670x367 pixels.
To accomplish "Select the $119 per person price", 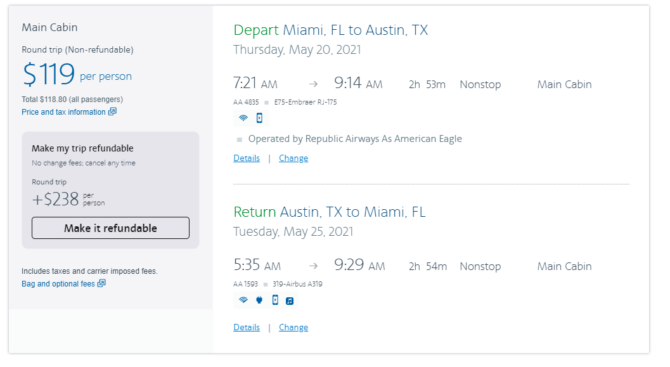I will 77,74.
